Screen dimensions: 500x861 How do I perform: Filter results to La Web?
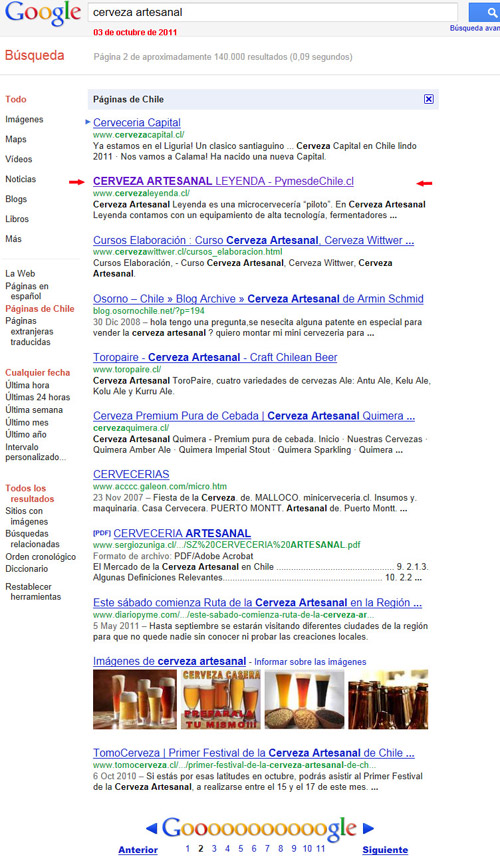tap(20, 273)
